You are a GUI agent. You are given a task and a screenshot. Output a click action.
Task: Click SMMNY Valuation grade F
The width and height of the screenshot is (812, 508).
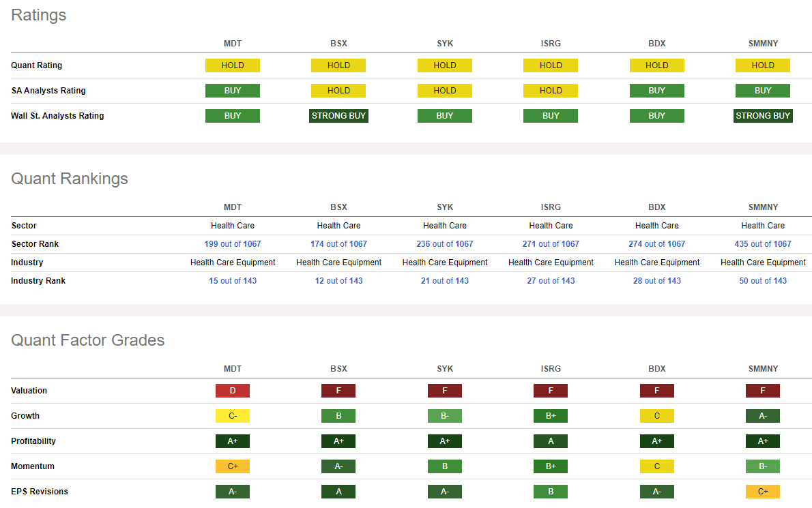(x=763, y=391)
